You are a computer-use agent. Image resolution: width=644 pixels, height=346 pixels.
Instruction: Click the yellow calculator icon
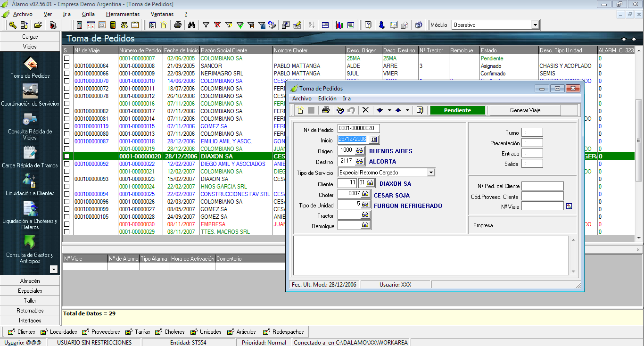[113, 25]
